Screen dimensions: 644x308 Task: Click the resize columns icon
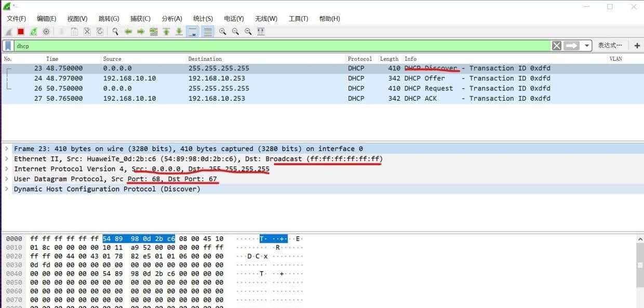(261, 31)
